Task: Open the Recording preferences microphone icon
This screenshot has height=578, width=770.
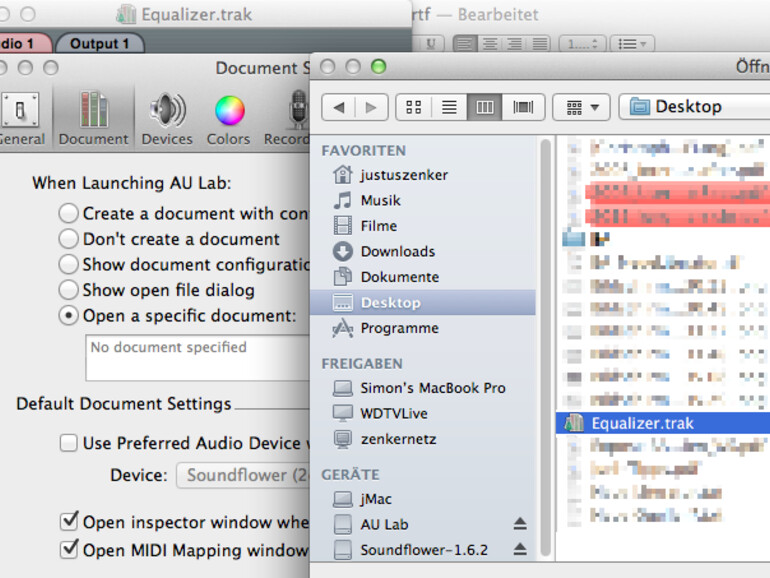Action: click(298, 109)
